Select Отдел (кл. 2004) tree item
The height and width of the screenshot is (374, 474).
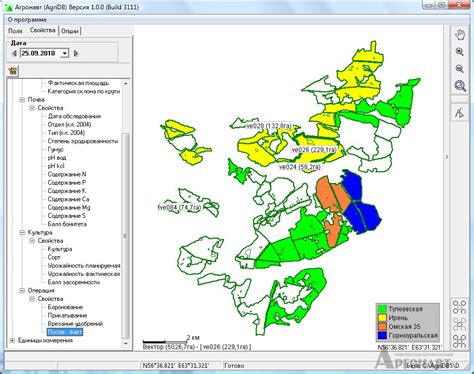point(69,125)
